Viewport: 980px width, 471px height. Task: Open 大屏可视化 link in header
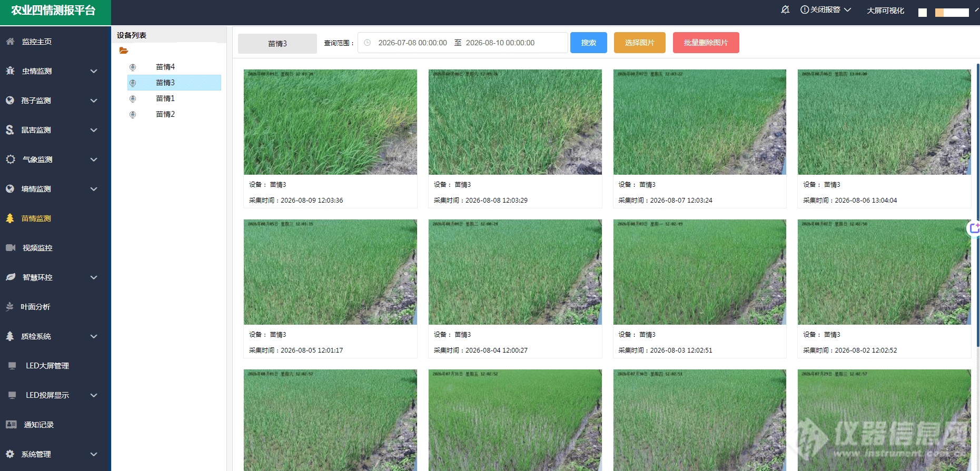click(886, 11)
